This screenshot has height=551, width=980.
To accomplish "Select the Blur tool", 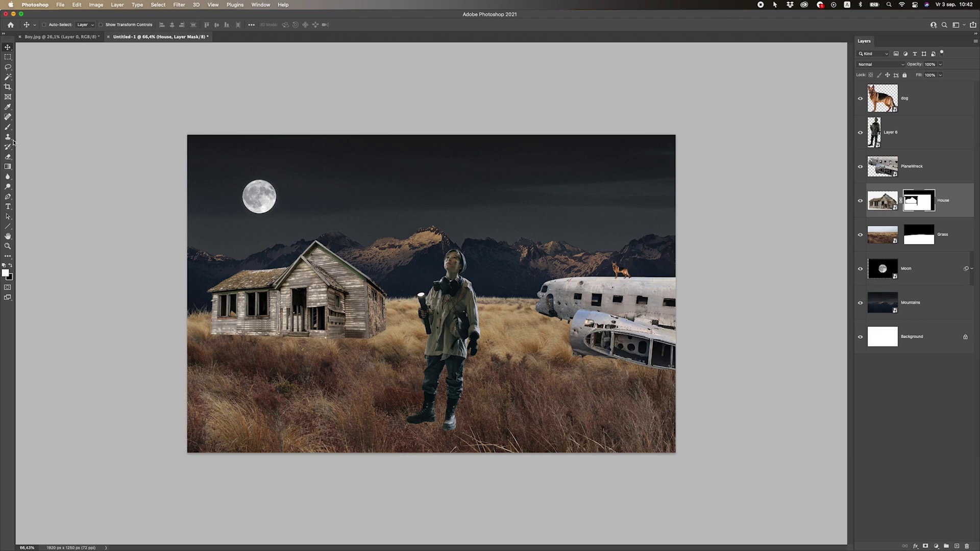I will (8, 177).
